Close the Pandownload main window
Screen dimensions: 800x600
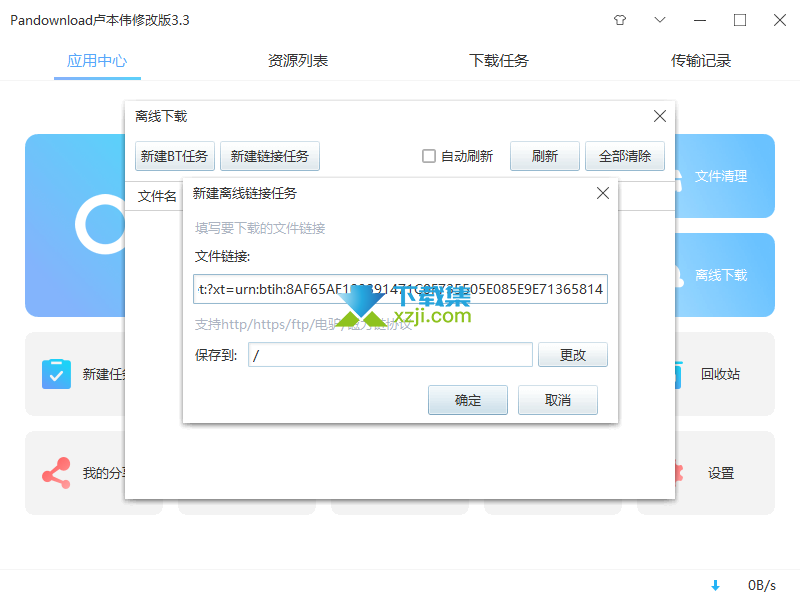pyautogui.click(x=780, y=20)
